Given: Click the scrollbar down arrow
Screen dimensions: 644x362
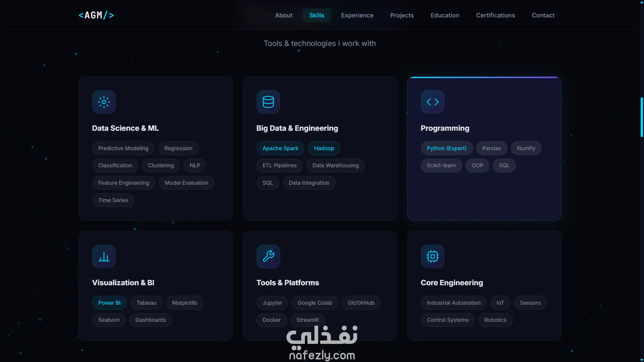Looking at the screenshot, I should pos(641,360).
